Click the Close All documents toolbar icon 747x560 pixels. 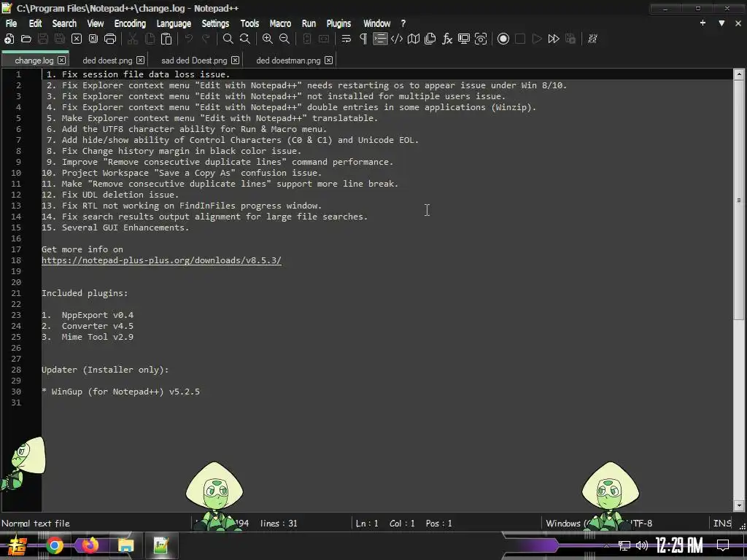tap(93, 39)
